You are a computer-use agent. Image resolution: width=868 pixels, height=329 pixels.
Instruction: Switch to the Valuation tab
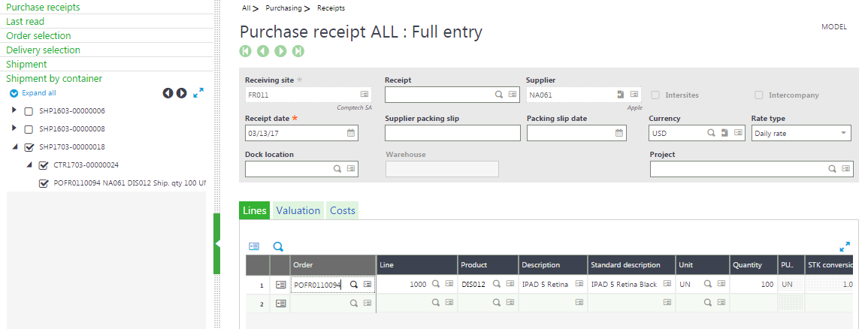tap(298, 210)
